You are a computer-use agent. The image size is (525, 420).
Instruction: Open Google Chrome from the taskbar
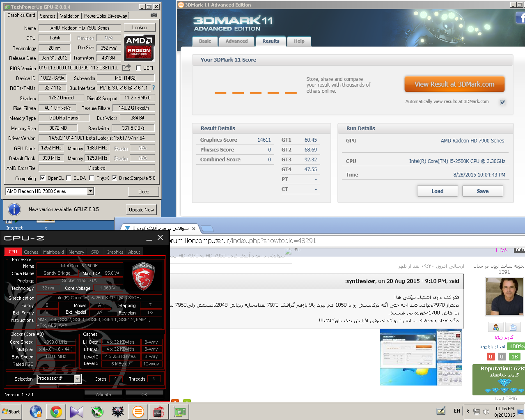point(56,411)
